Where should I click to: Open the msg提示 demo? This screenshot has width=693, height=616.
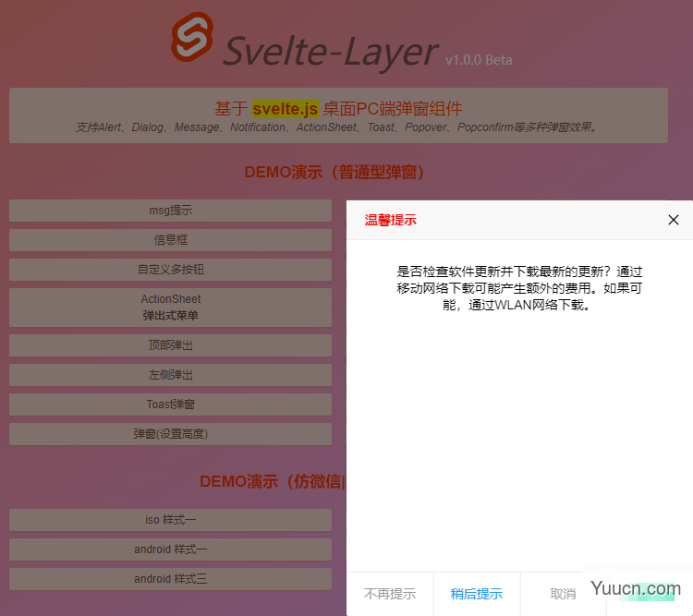tap(170, 211)
